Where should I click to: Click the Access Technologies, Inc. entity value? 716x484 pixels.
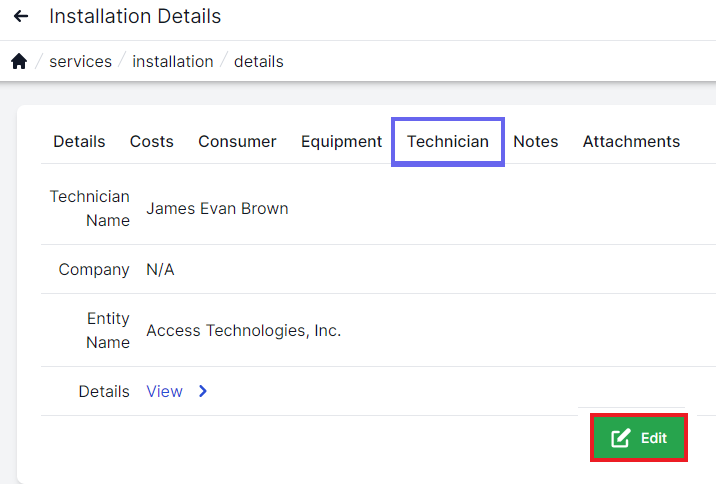click(243, 331)
